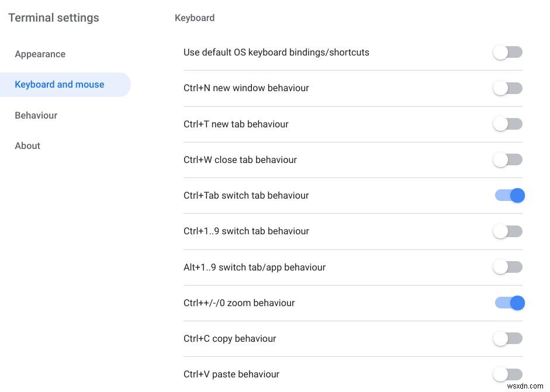Turn on Ctrl+T new tab behaviour

[508, 124]
